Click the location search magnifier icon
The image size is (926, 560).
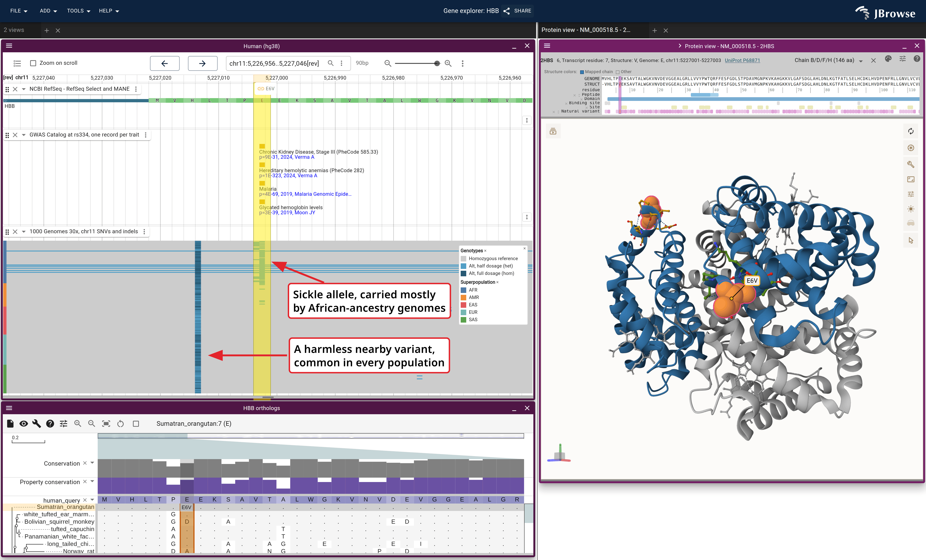(x=331, y=63)
